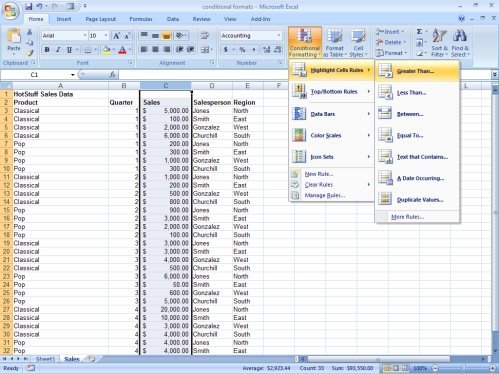Open the font name dropdown showing Arial

[x=85, y=35]
